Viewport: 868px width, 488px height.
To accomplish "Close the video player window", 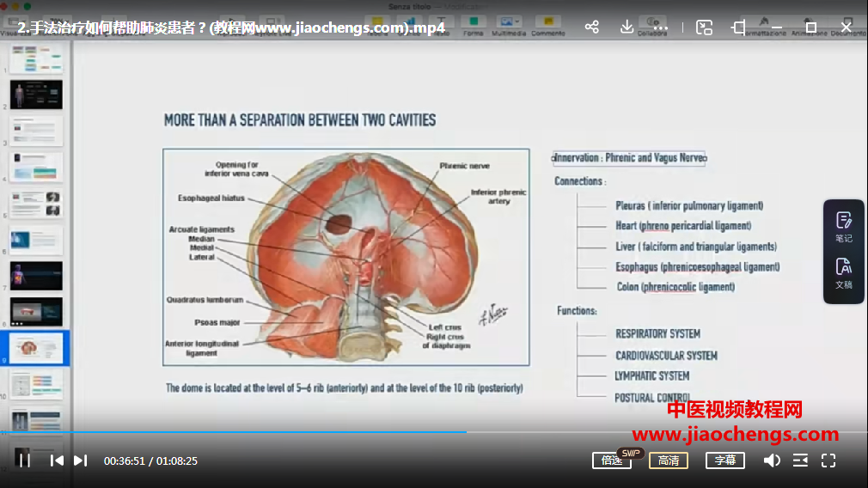I will 847,27.
